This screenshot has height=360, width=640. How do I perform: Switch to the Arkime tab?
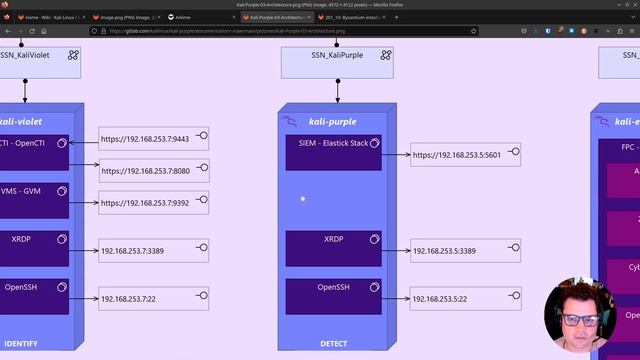[x=202, y=17]
